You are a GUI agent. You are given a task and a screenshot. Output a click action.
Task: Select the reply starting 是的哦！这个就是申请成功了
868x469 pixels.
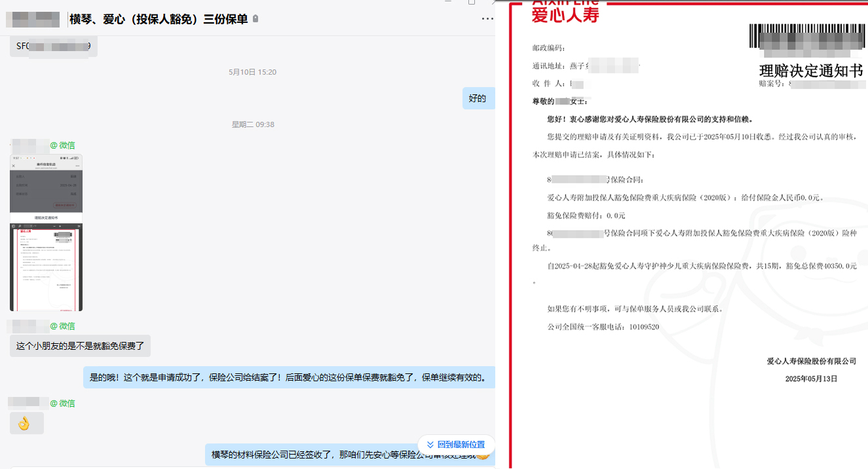[x=289, y=377]
